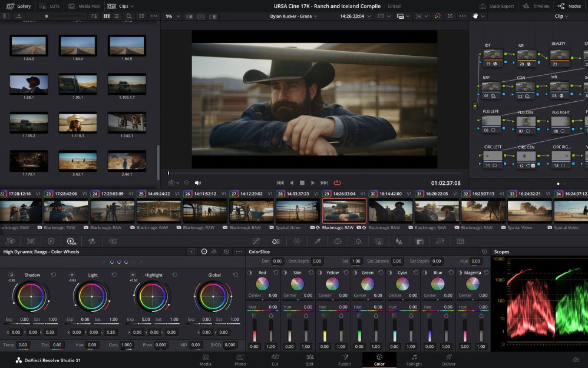Expand the HDR wheels options menu

tap(239, 252)
